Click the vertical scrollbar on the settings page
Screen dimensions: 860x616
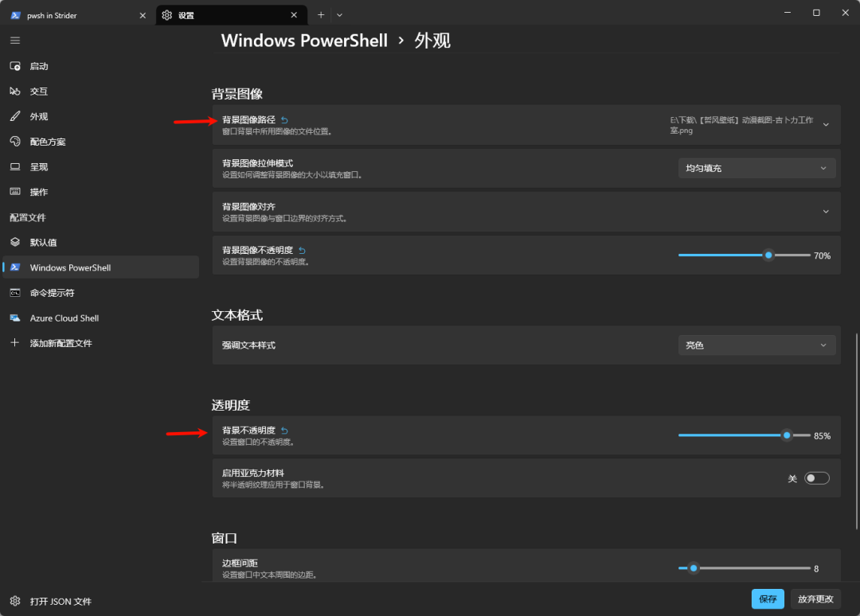(x=856, y=431)
